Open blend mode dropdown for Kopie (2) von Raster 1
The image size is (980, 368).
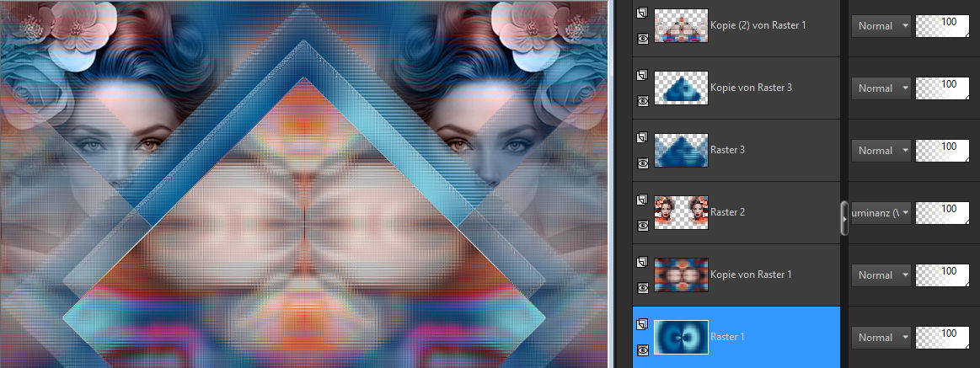pyautogui.click(x=881, y=26)
